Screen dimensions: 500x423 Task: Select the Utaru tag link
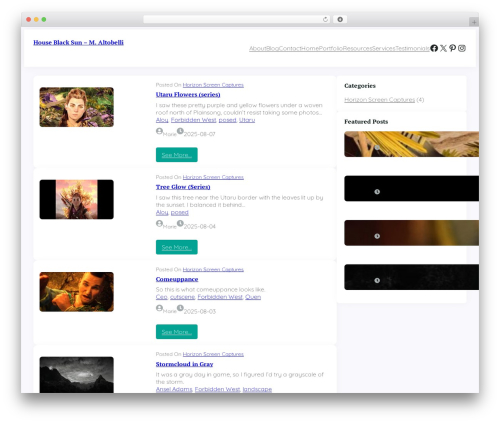coord(247,120)
